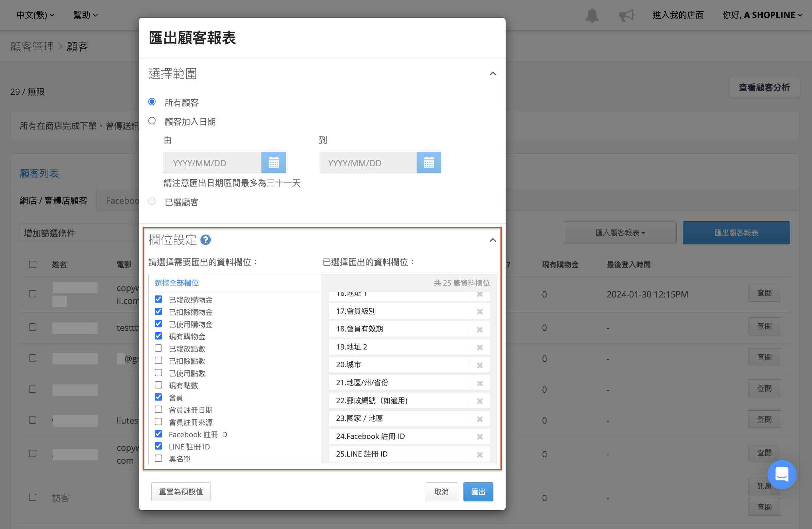The image size is (812, 529).
Task: Click inside the 到 end date field
Action: (368, 163)
